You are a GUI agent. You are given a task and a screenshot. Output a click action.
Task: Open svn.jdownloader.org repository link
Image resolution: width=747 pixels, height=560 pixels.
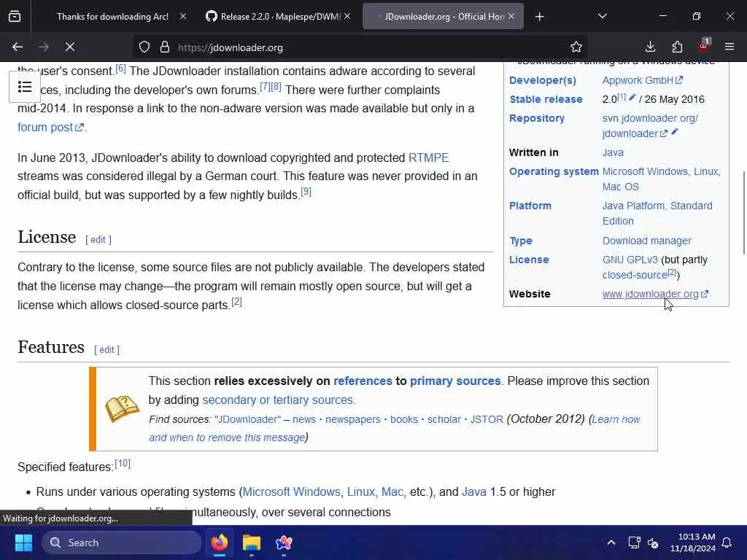click(x=650, y=125)
